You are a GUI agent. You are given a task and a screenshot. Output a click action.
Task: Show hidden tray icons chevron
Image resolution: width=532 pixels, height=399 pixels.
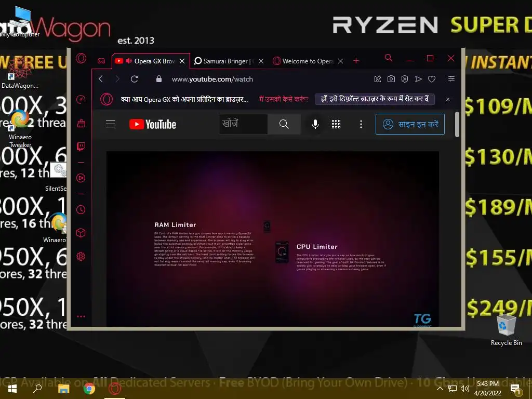click(x=440, y=389)
